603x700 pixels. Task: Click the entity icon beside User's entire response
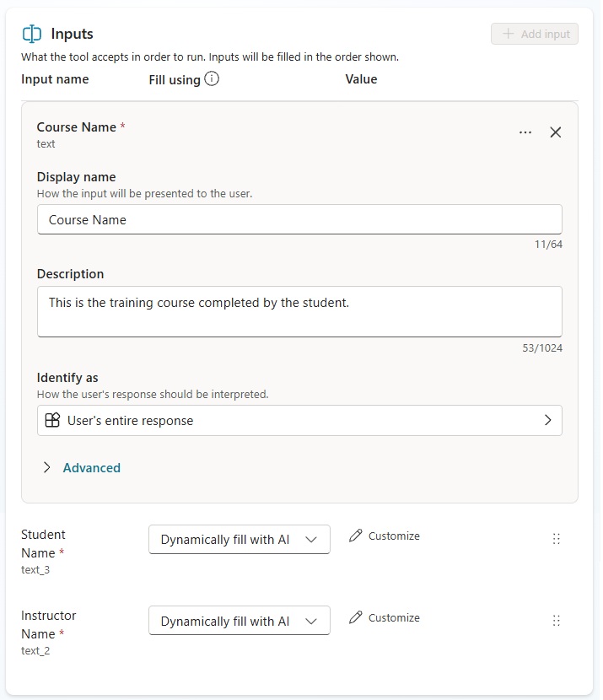pyautogui.click(x=52, y=420)
